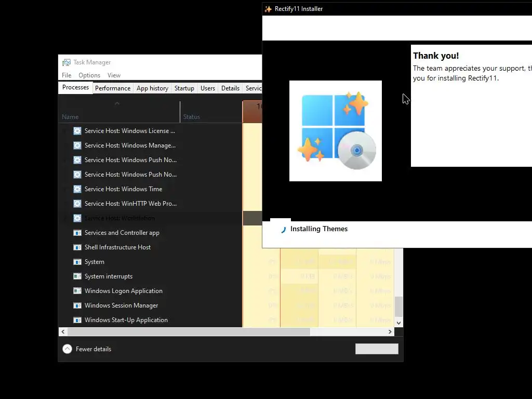The image size is (532, 399).
Task: Click icon of Service Host: Windows License row
Action: (x=77, y=131)
